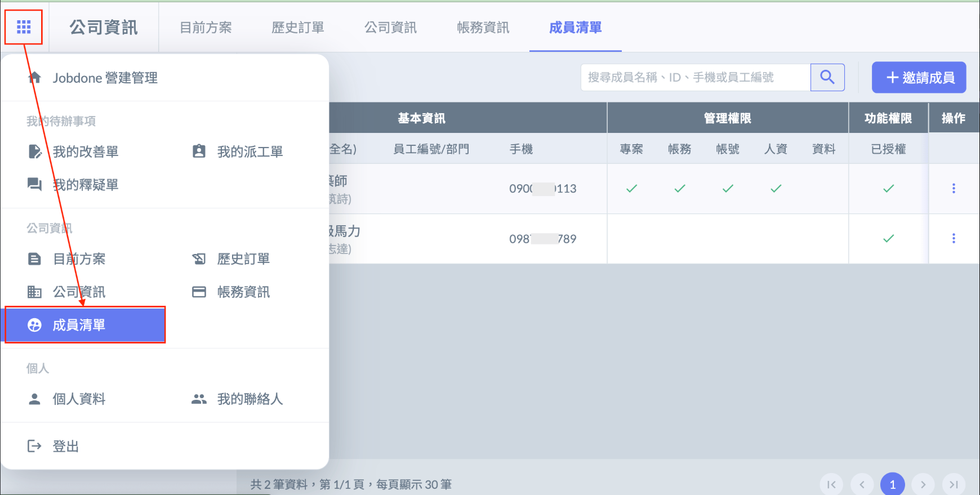
Task: Toggle 人資 permission for member ending 113
Action: pos(776,189)
